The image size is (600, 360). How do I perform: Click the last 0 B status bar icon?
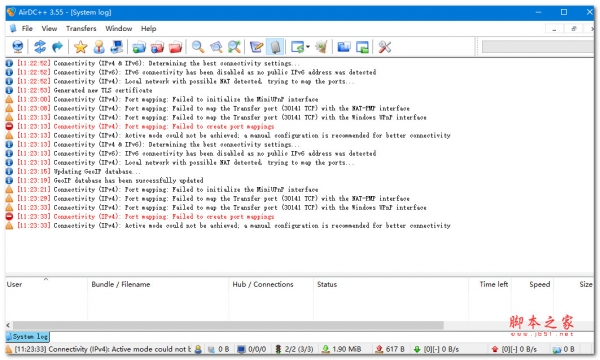click(x=563, y=349)
